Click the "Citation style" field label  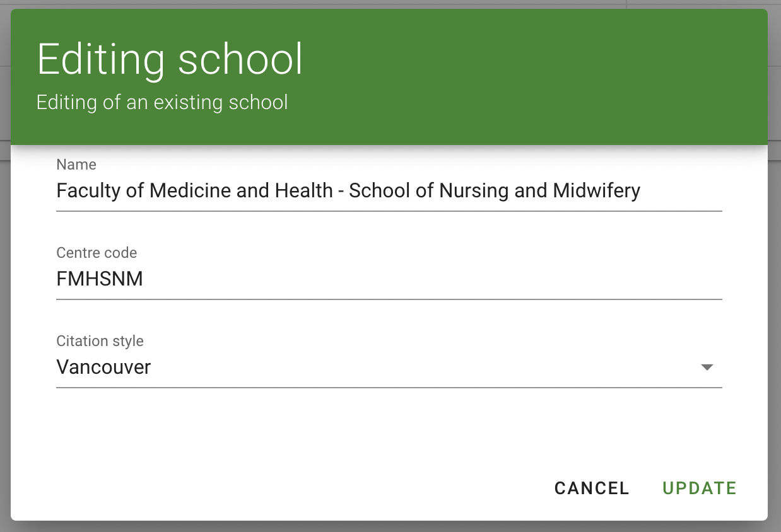100,341
